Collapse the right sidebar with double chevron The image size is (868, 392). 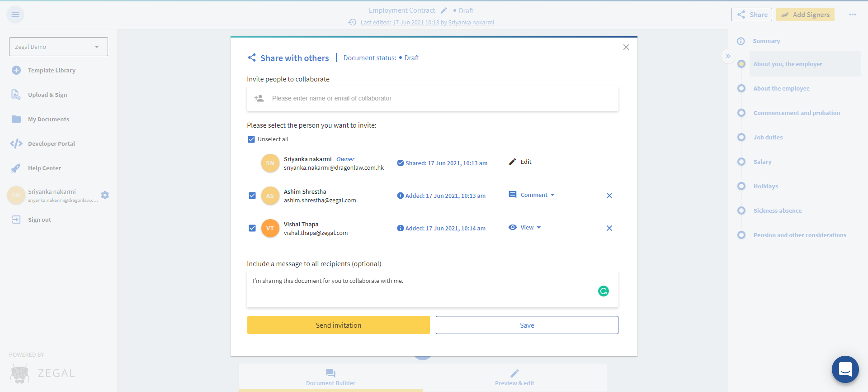(x=728, y=56)
